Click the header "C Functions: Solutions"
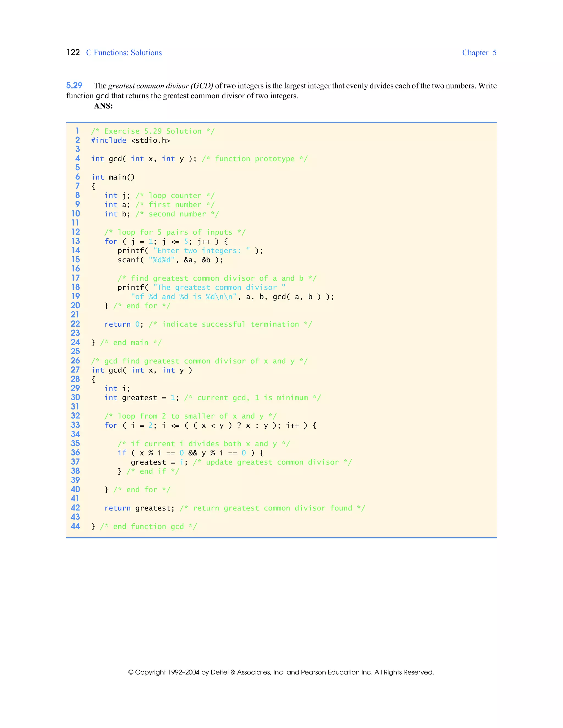Viewport: 563px width, 728px height. (x=124, y=53)
